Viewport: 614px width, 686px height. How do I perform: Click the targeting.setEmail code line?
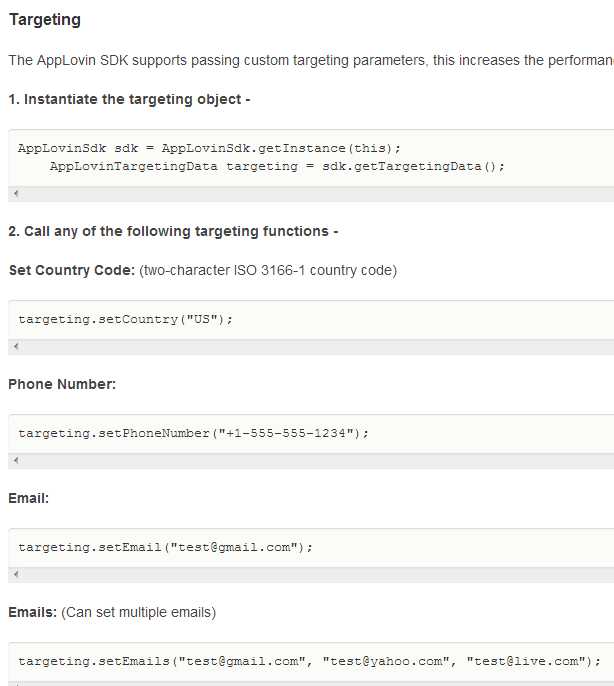point(165,548)
